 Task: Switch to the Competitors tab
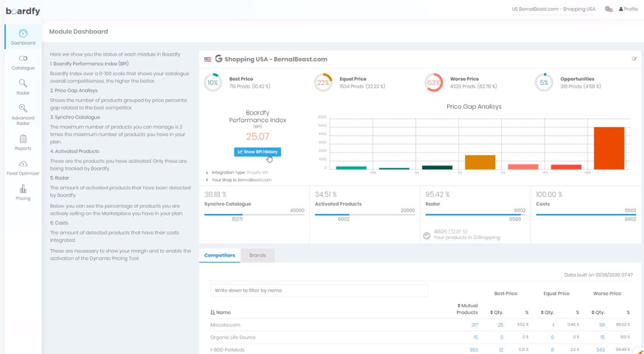[220, 255]
